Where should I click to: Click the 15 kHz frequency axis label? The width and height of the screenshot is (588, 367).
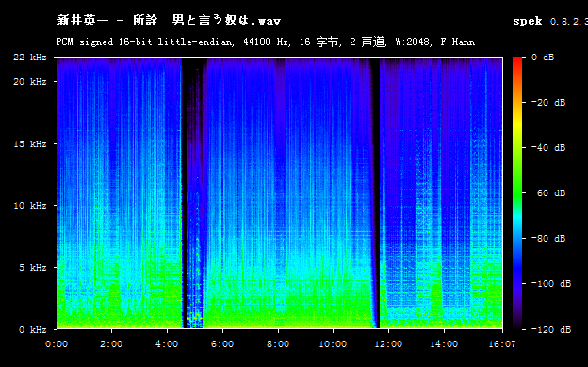pyautogui.click(x=30, y=143)
